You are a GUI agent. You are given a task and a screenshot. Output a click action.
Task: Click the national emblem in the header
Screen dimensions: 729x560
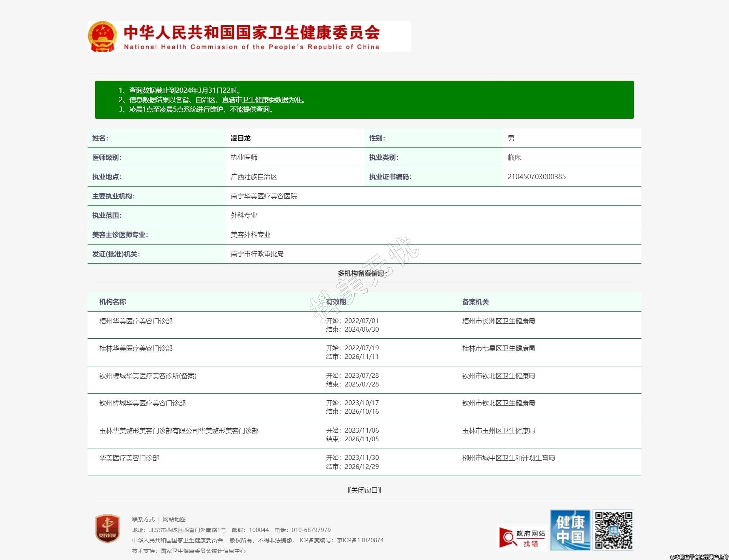tap(103, 36)
